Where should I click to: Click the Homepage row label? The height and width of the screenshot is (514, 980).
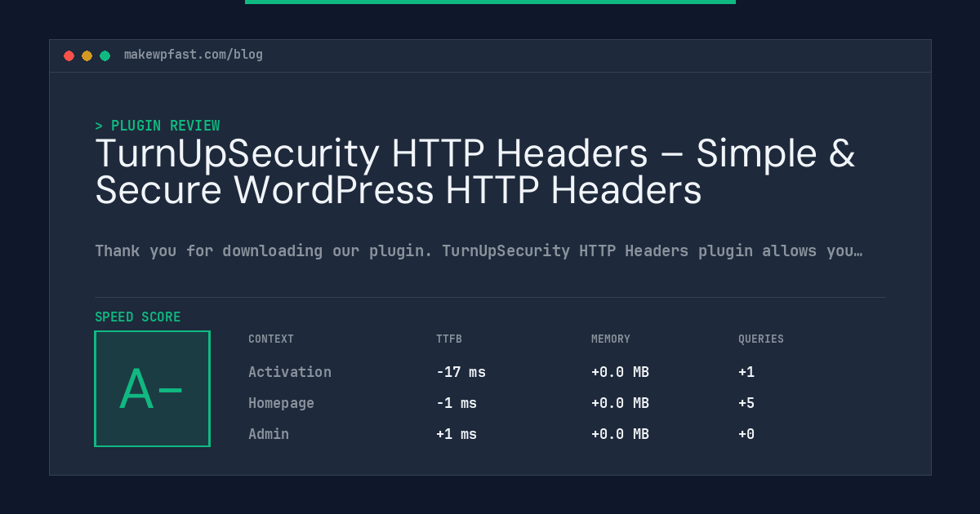tap(281, 403)
